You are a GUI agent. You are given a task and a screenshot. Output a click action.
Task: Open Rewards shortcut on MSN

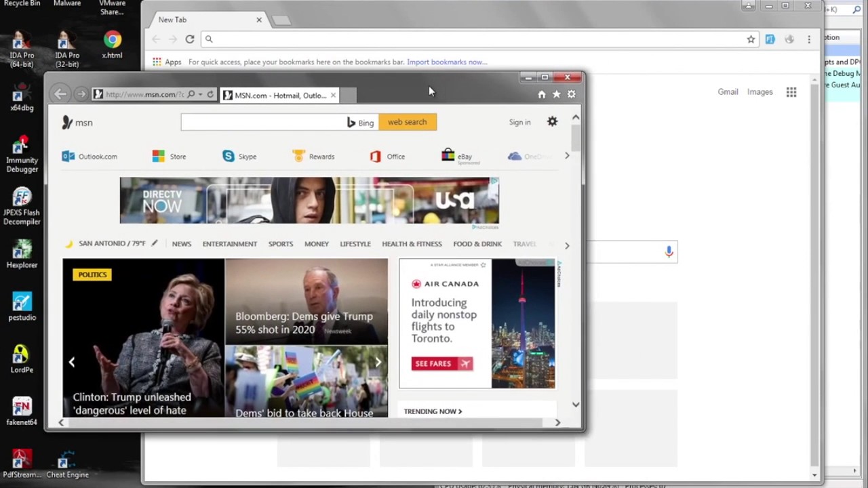pos(313,157)
